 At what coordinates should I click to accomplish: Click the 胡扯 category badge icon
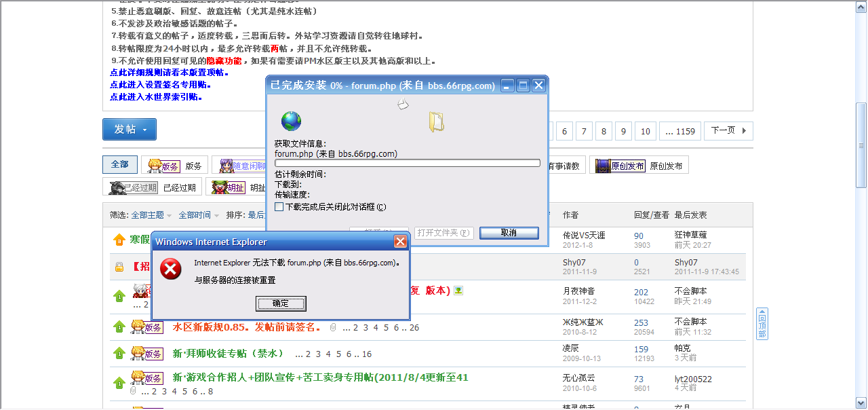229,187
